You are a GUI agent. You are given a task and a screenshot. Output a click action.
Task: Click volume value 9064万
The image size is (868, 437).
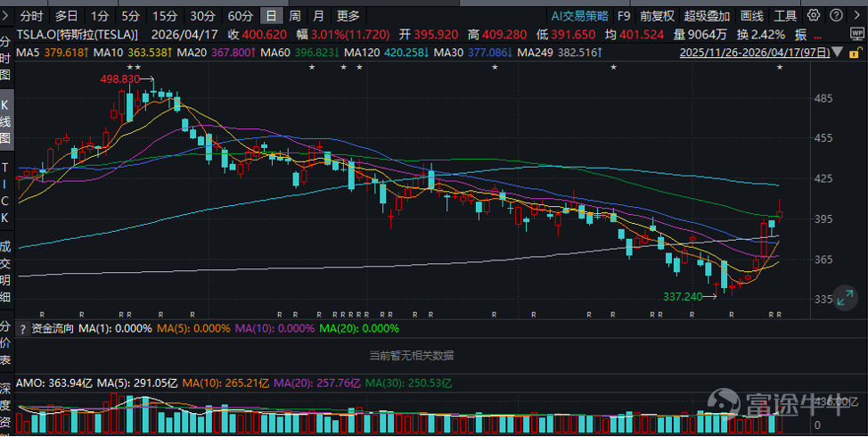coord(708,35)
